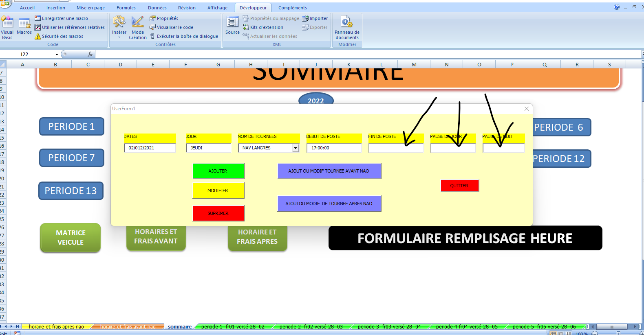Open the Formules tab
The width and height of the screenshot is (644, 335).
(x=126, y=8)
